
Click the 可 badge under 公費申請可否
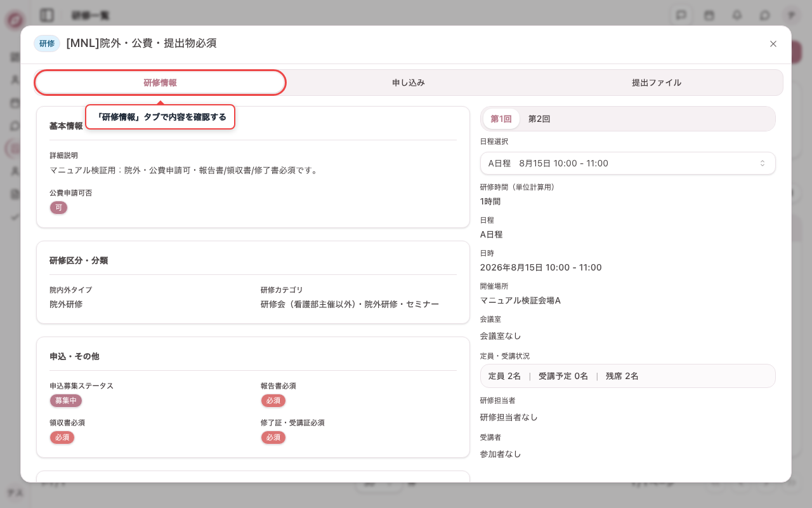pos(58,208)
